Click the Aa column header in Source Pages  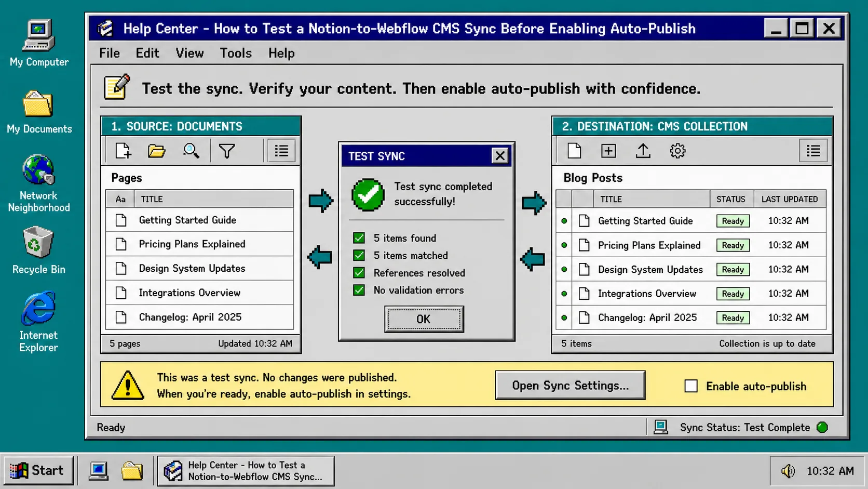[120, 199]
